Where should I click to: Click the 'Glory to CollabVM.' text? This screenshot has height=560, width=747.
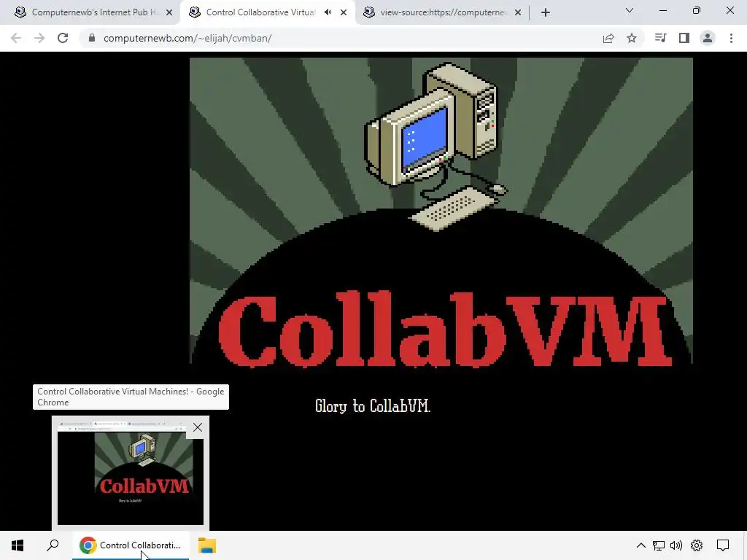[x=373, y=406]
